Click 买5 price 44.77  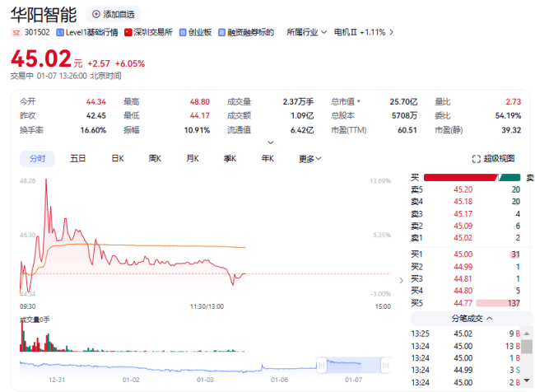pyautogui.click(x=463, y=303)
